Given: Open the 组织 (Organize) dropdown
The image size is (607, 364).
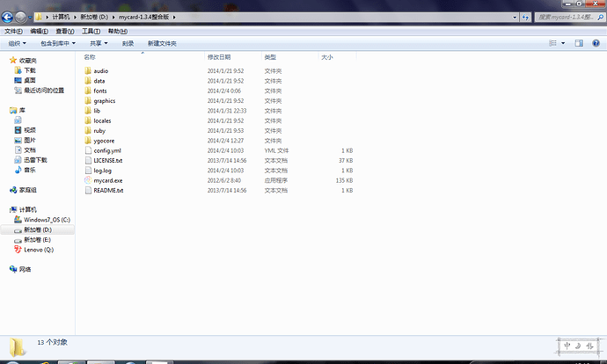Looking at the screenshot, I should tap(16, 42).
